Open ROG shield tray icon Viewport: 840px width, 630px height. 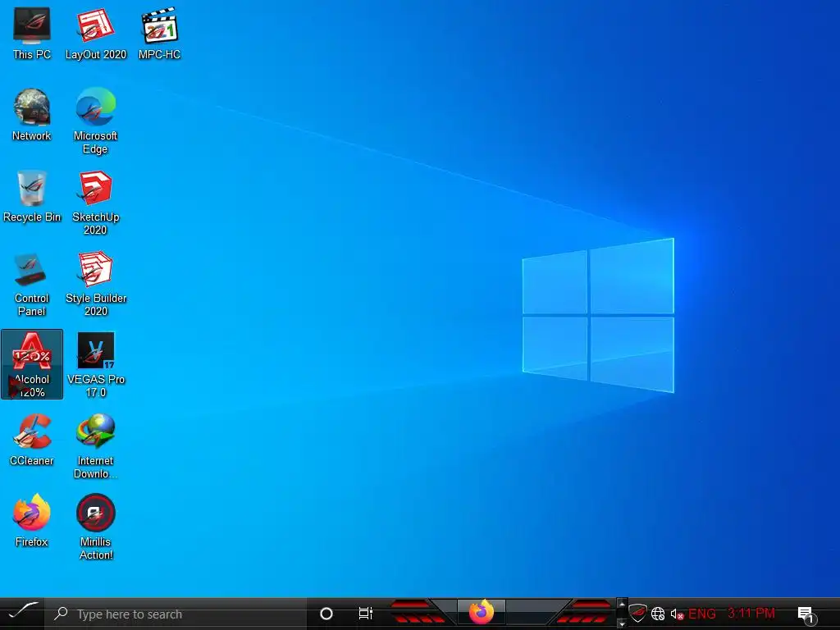[x=637, y=614]
